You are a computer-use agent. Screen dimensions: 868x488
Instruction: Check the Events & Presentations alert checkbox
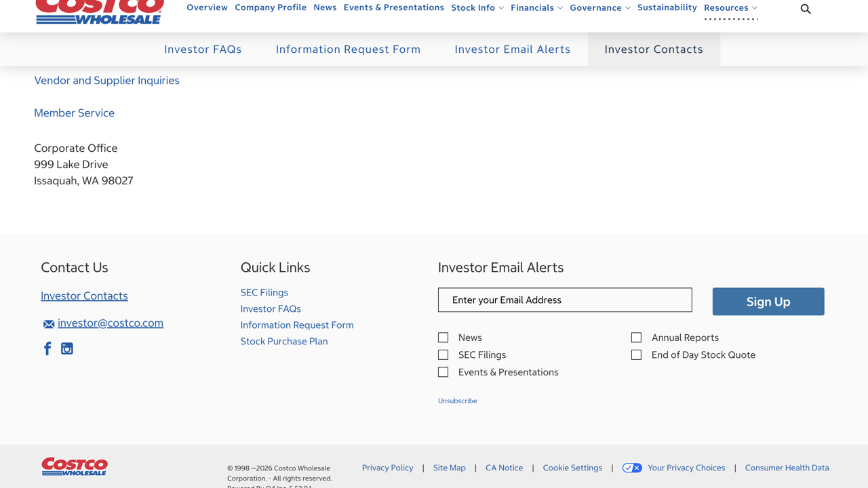coord(443,372)
